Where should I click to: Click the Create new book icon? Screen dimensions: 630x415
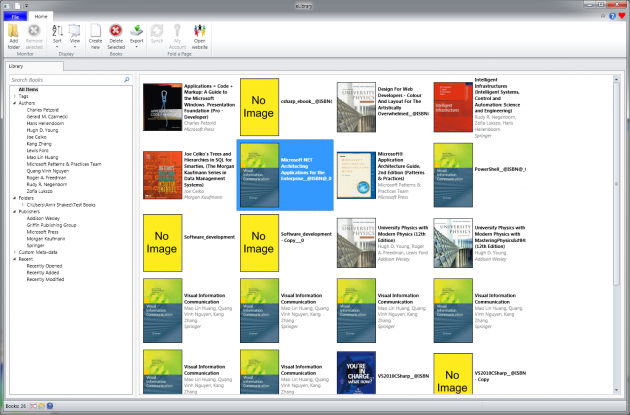[x=95, y=36]
